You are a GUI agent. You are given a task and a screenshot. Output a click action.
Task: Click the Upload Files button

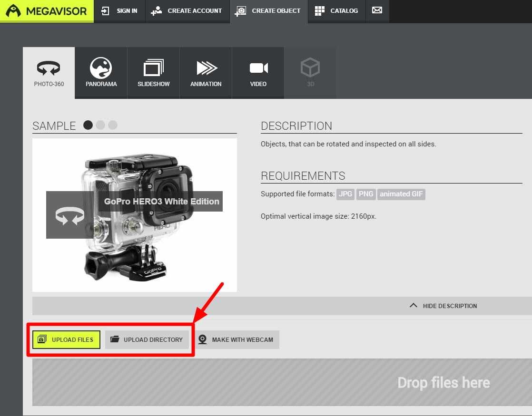66,339
